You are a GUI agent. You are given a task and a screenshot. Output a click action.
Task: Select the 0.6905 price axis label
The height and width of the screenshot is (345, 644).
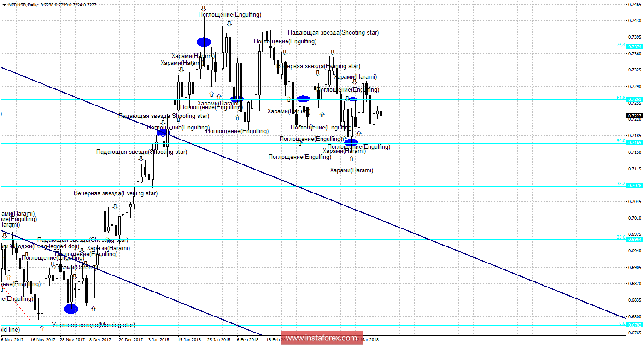636,267
